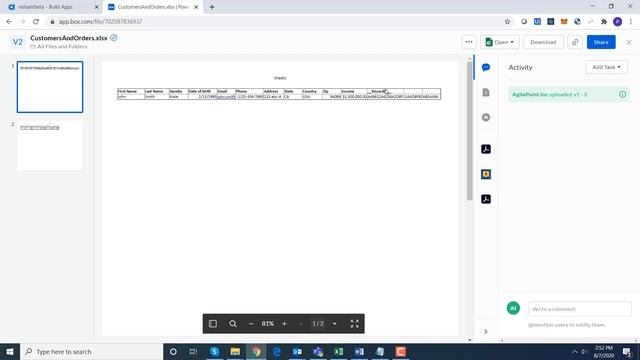The width and height of the screenshot is (640, 360).
Task: Zoom in with the plus button
Action: (284, 324)
